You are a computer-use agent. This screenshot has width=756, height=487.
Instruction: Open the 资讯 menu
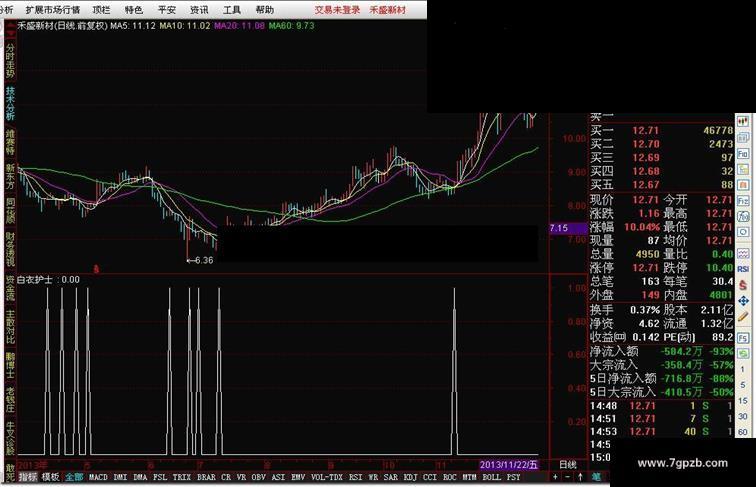pos(199,10)
